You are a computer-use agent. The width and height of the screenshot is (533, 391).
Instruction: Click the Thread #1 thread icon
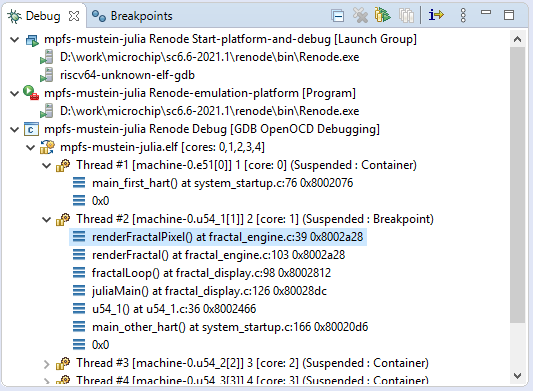coord(63,165)
